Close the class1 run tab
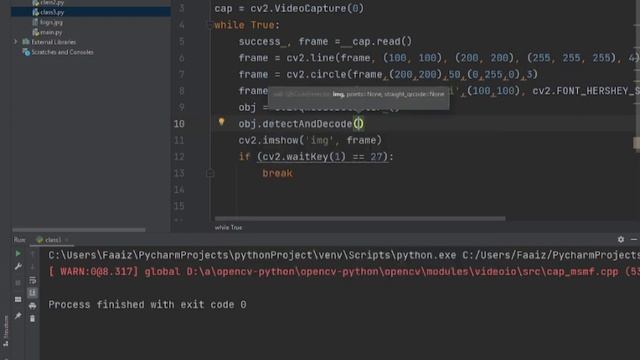Viewport: 640px width, 360px height. [x=67, y=240]
